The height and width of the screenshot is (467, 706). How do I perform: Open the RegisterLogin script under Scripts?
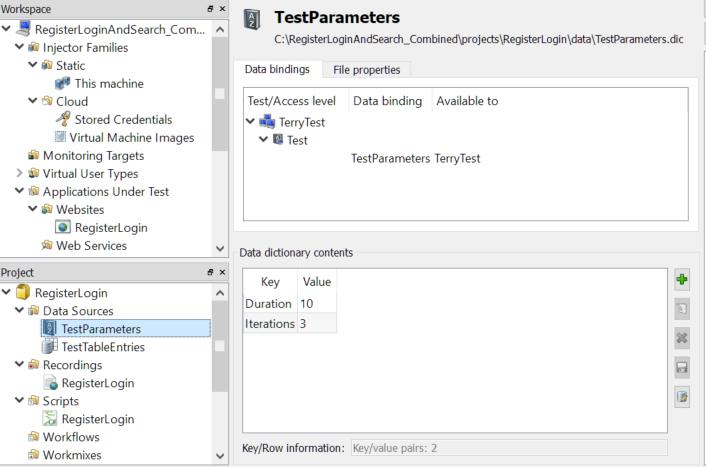[97, 419]
